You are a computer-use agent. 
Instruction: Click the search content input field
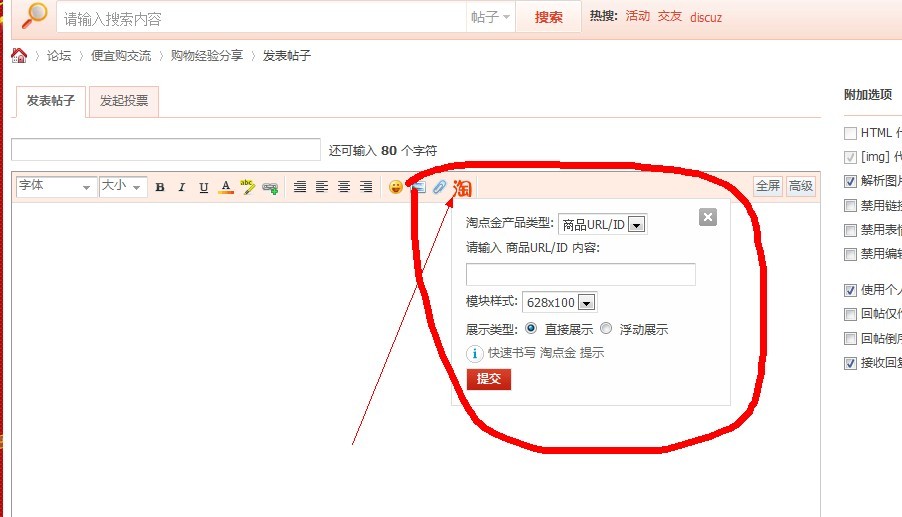pyautogui.click(x=261, y=18)
